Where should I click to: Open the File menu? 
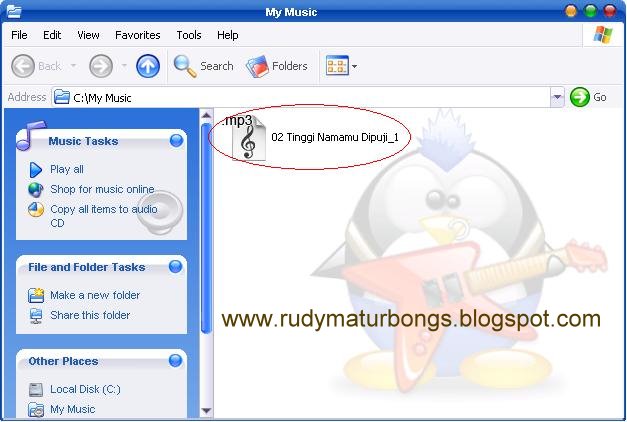(19, 35)
